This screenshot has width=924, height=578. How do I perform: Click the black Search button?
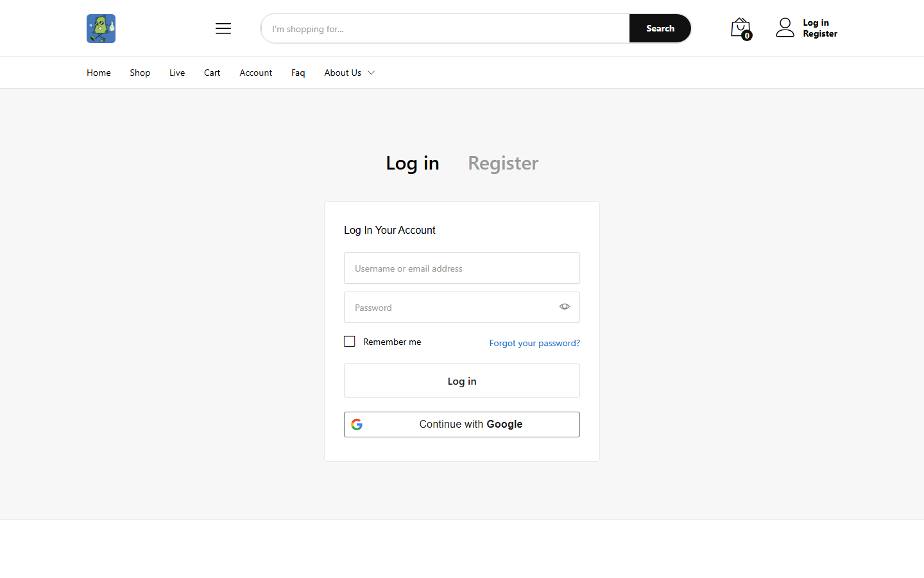coord(660,28)
